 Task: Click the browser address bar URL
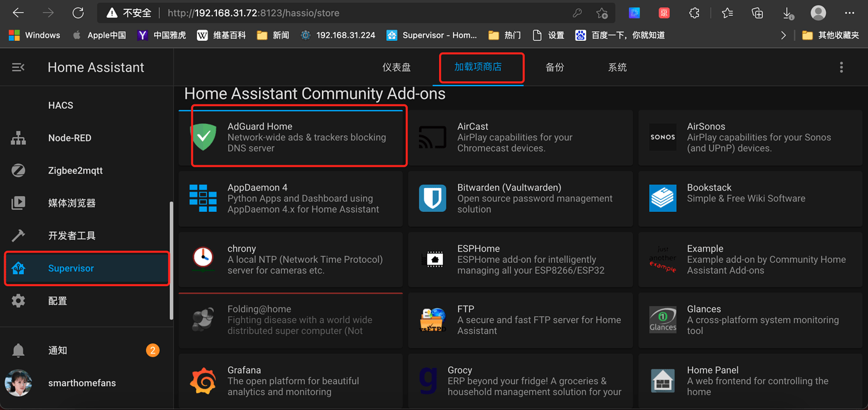(x=252, y=13)
